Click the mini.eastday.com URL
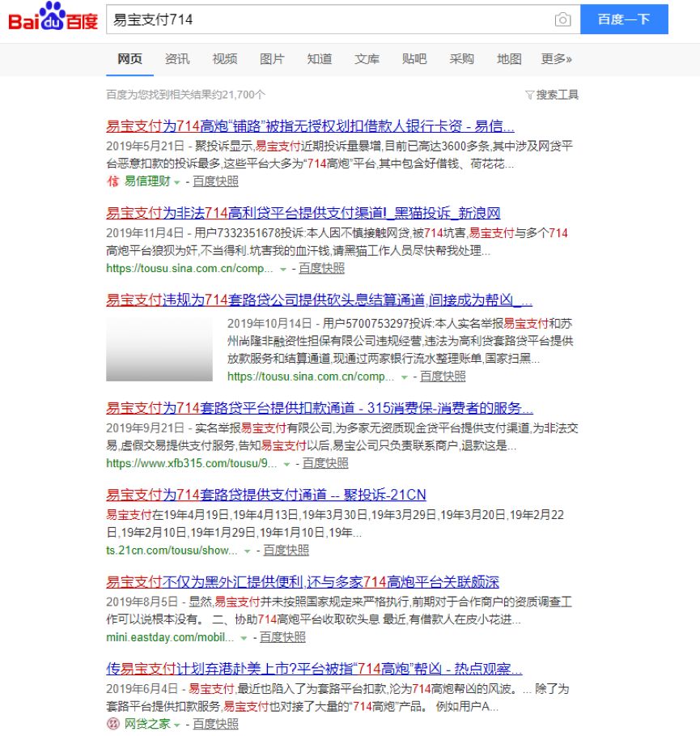 (170, 637)
